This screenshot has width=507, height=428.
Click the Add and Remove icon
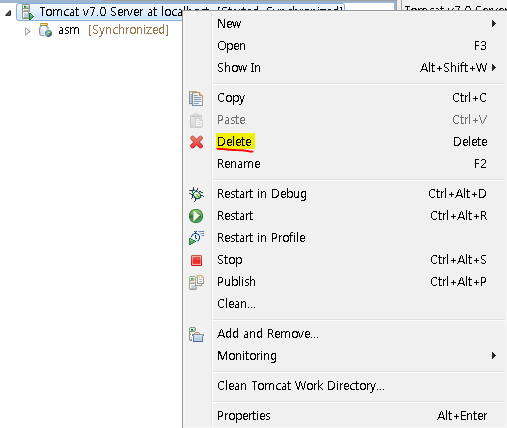(196, 334)
